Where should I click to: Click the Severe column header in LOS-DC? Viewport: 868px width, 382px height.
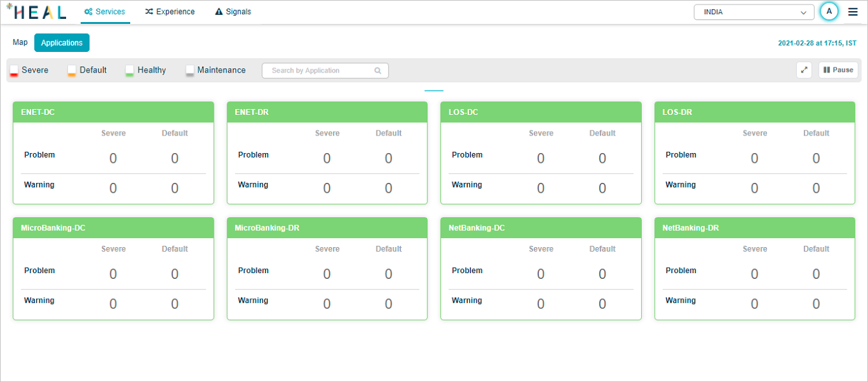click(x=541, y=133)
